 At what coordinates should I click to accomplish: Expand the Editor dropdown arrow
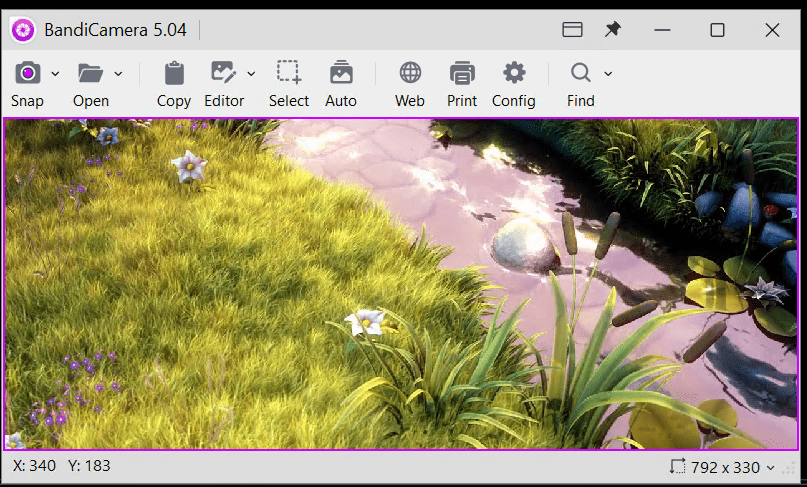pyautogui.click(x=251, y=74)
